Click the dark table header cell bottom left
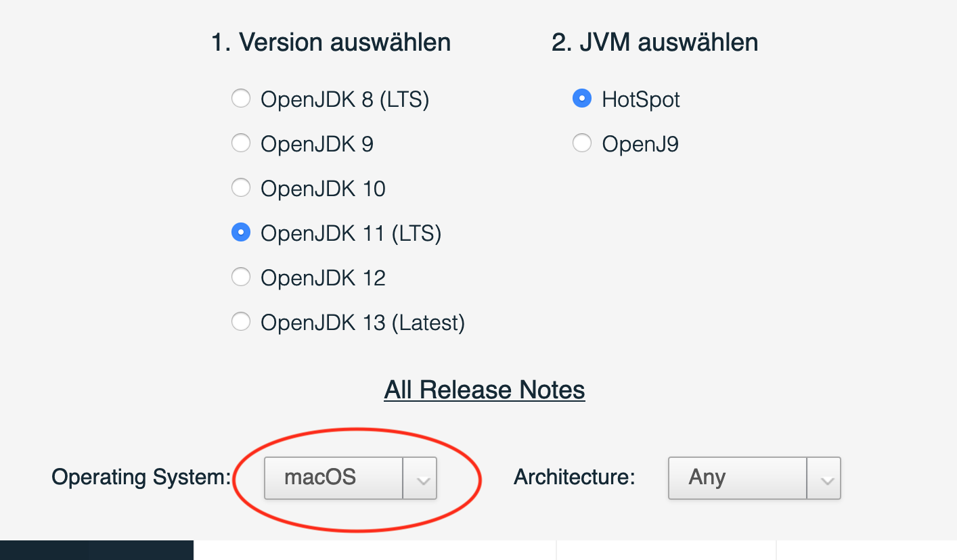 [96, 551]
